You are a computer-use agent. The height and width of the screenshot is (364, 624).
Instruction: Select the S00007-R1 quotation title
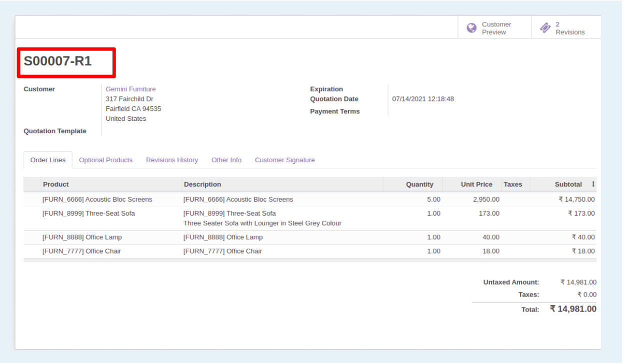click(58, 61)
